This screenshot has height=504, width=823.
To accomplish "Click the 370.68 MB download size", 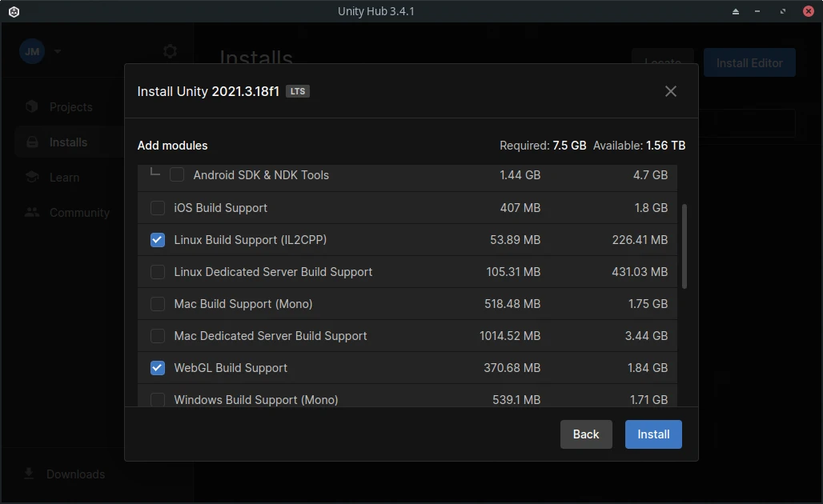I will point(512,368).
